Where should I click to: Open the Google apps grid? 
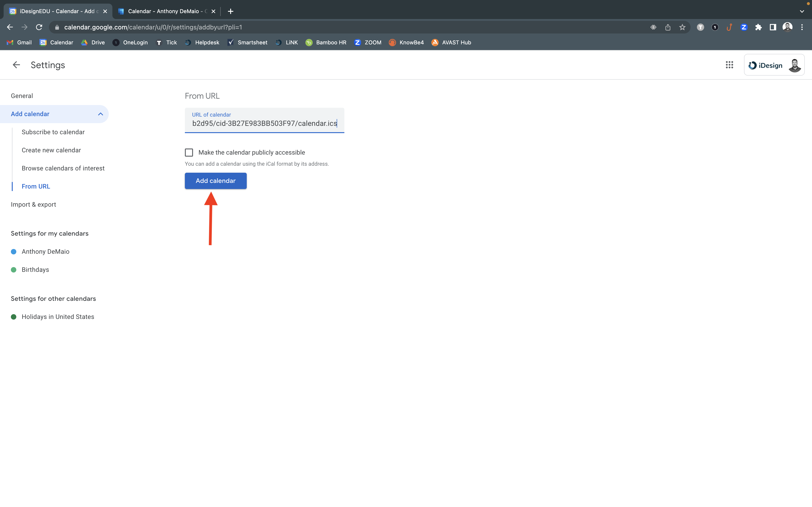pyautogui.click(x=729, y=65)
